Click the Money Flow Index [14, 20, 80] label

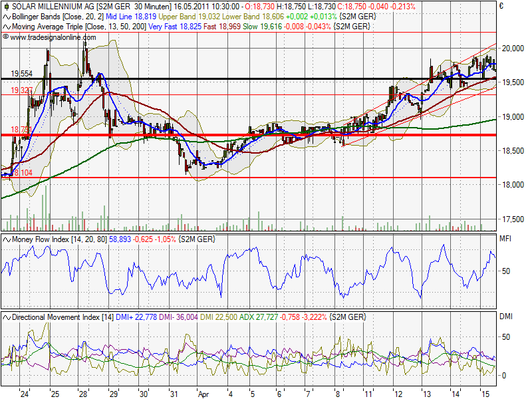59,239
